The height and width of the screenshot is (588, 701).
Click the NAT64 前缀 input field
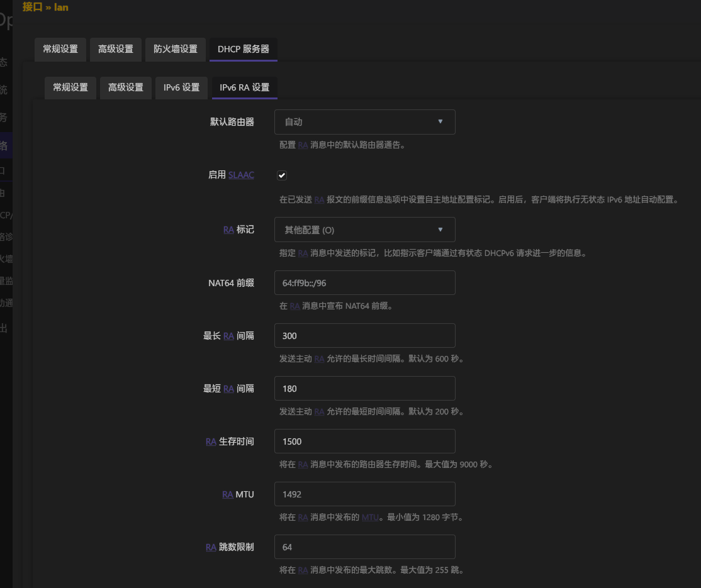click(364, 283)
